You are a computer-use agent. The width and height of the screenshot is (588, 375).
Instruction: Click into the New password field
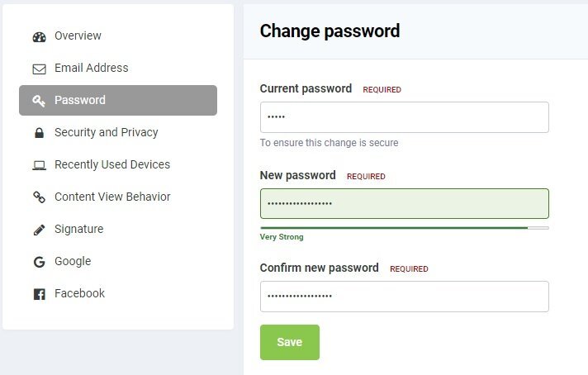click(x=405, y=204)
